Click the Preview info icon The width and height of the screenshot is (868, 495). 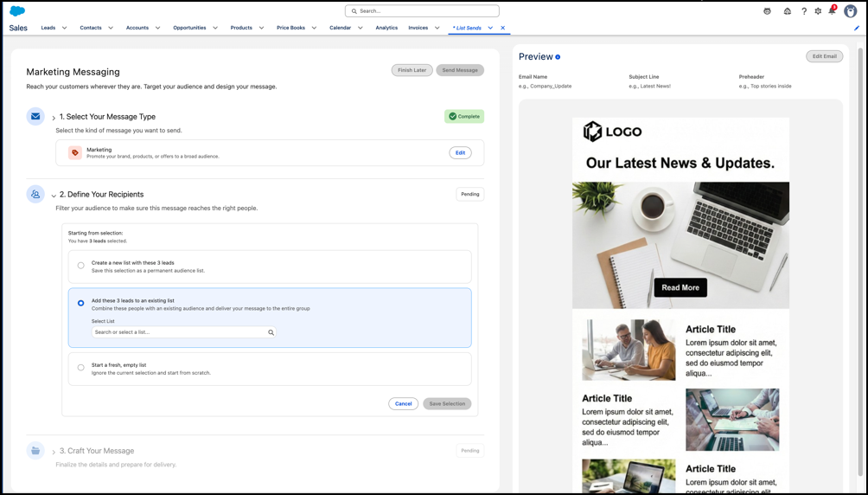(x=558, y=56)
